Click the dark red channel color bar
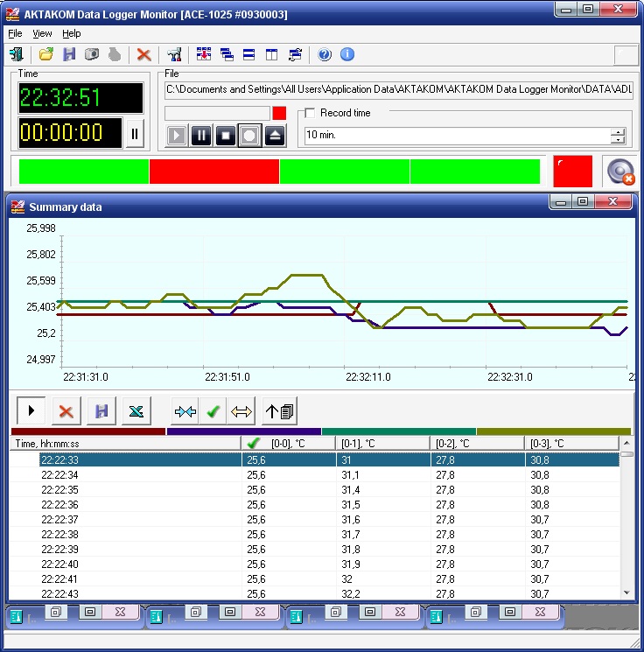 87,431
